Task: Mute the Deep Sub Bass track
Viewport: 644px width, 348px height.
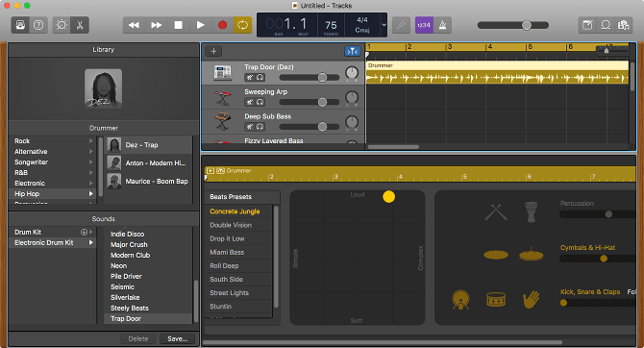Action: pyautogui.click(x=250, y=127)
